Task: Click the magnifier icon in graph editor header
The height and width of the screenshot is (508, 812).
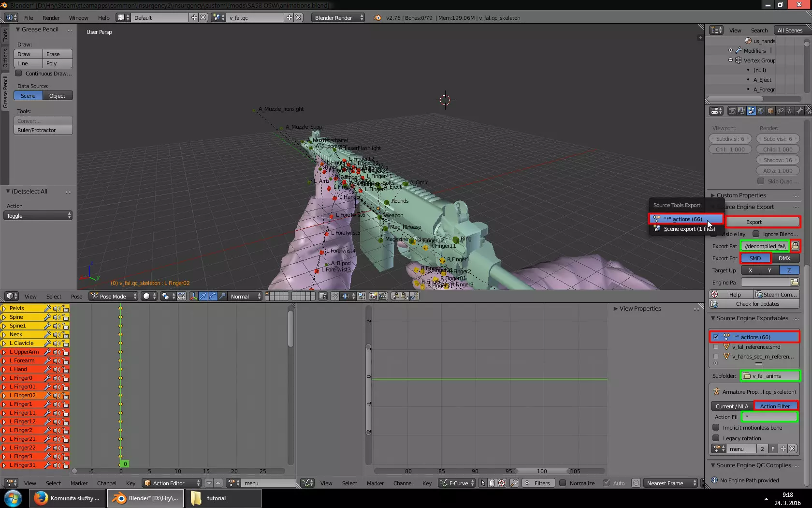Action: [x=514, y=483]
